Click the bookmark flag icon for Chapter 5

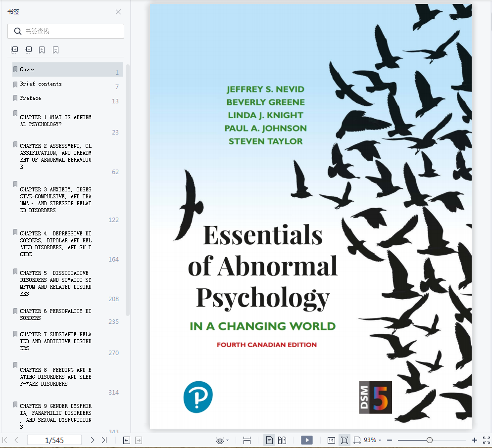tap(15, 271)
